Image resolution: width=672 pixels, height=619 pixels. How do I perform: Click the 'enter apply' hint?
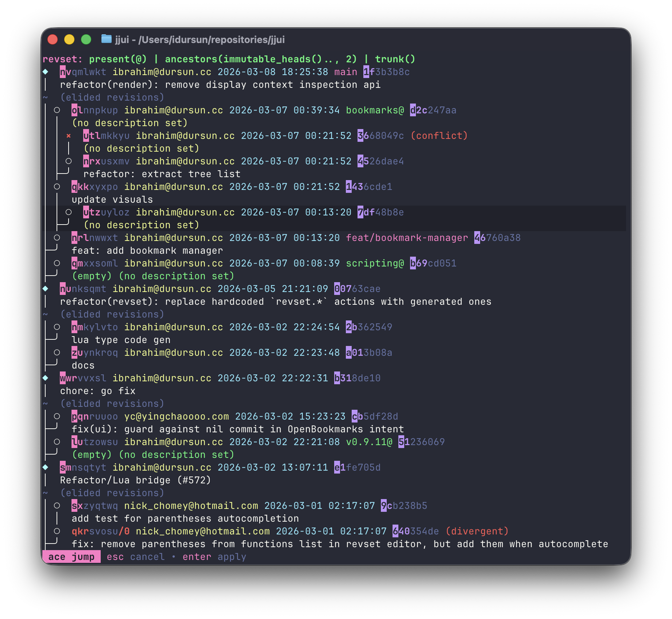tap(214, 557)
